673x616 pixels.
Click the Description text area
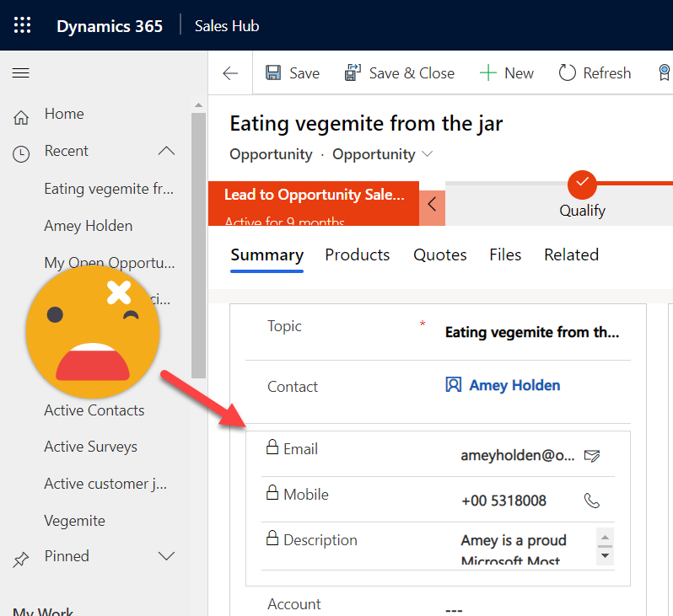point(528,547)
